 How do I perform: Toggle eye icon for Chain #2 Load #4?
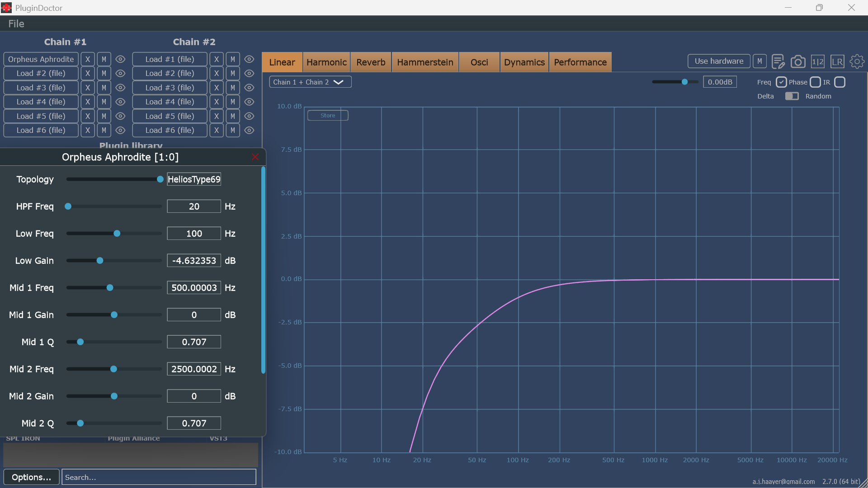coord(249,102)
